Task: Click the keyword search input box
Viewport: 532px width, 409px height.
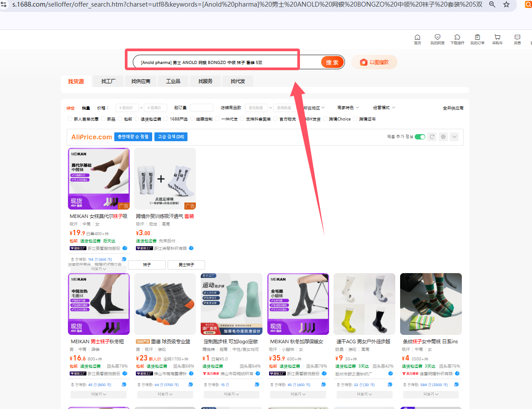Action: click(227, 62)
